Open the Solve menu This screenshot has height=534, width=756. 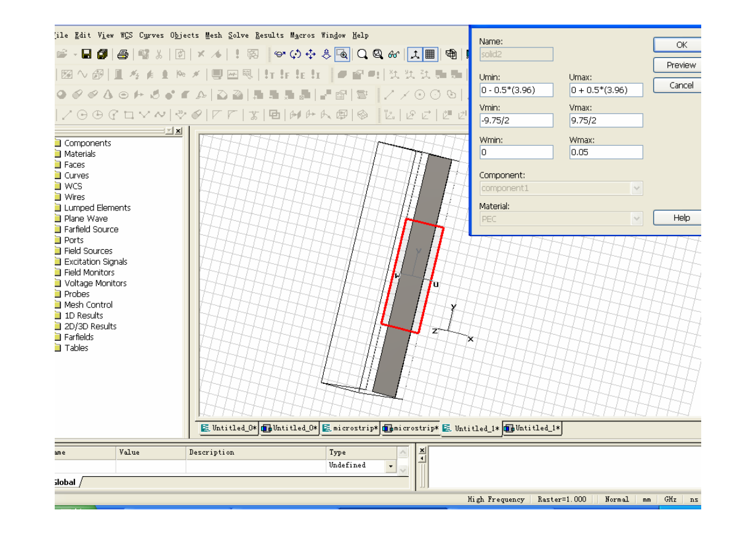[239, 36]
